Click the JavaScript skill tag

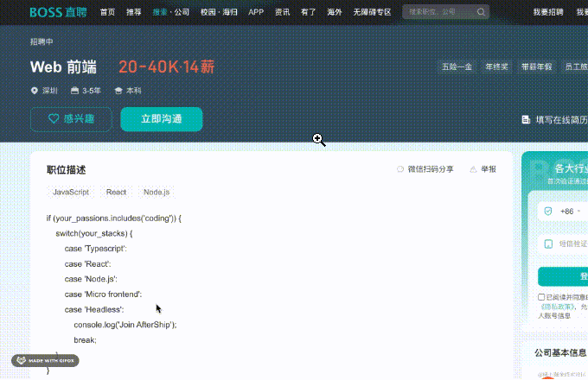coord(71,192)
